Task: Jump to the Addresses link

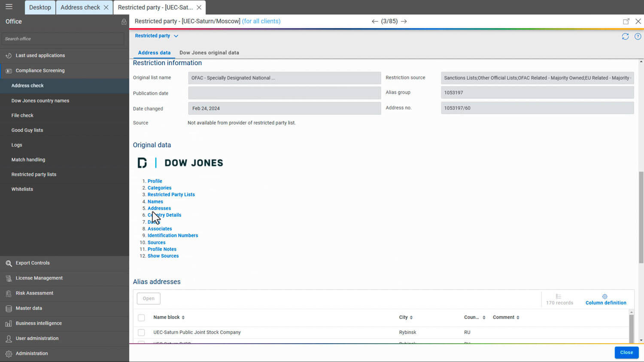Action: [x=159, y=208]
